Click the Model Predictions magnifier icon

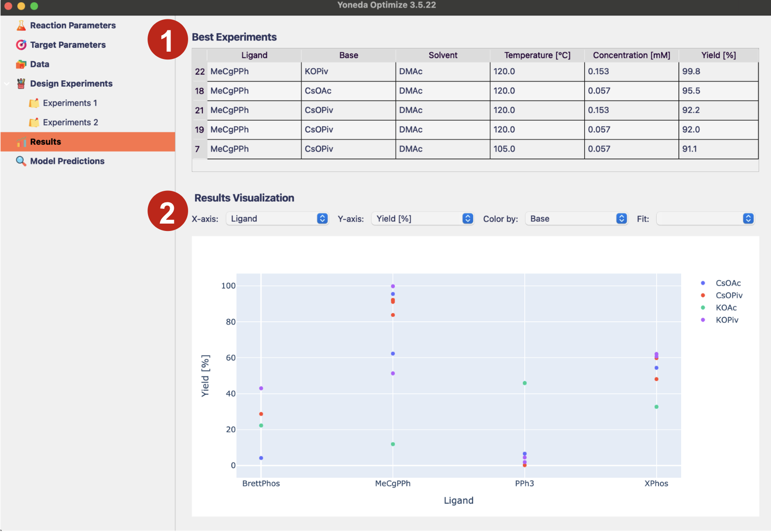pos(21,161)
